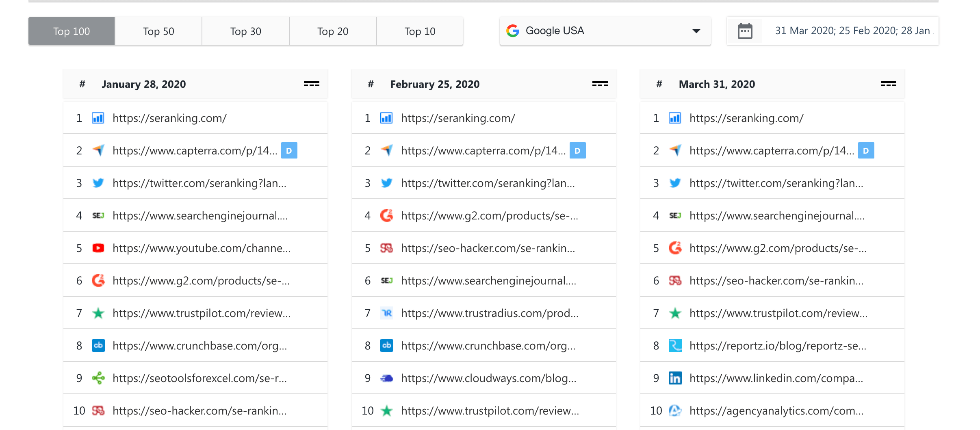Viewport: 980px width, 430px height.
Task: Open March linkedin.com/compa... link
Action: 776,378
